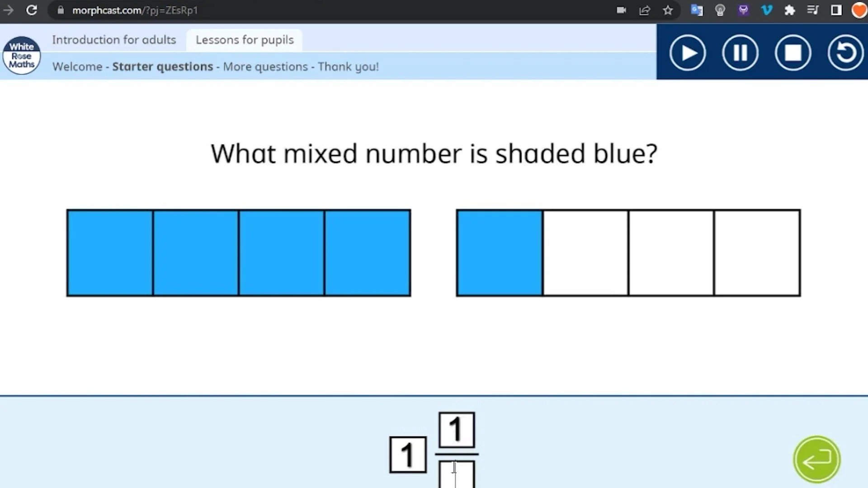868x488 pixels.
Task: Click the question text about mixed number
Action: coord(434,154)
